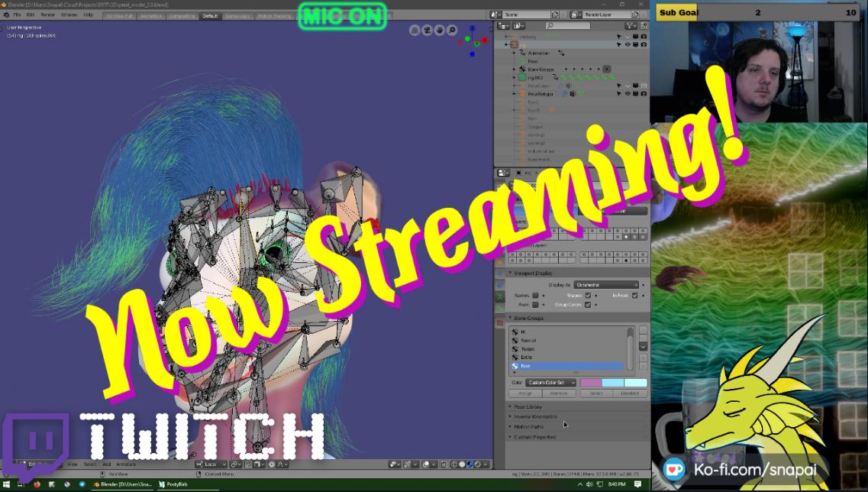Open the Window menu
The width and height of the screenshot is (868, 492).
tap(69, 15)
